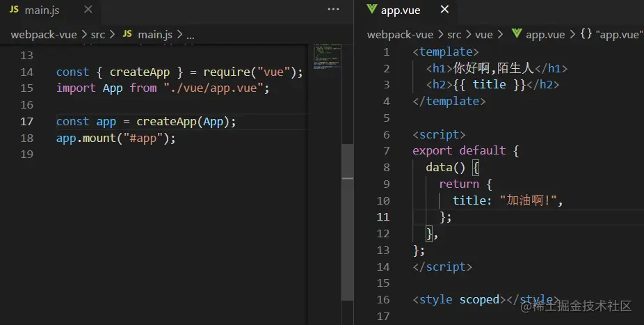
Task: Click line number 17 in main.js
Action: coord(26,122)
